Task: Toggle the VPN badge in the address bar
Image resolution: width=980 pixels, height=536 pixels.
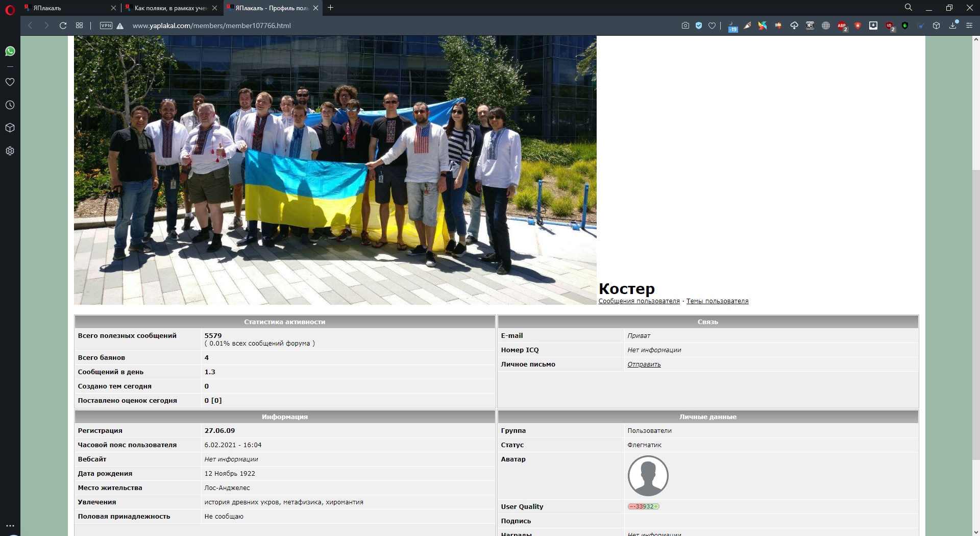Action: click(106, 26)
